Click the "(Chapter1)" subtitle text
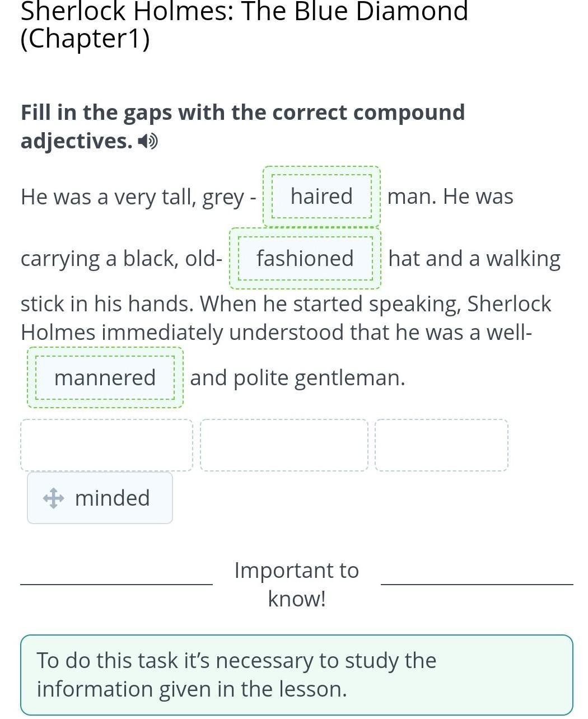This screenshot has height=719, width=588. (85, 39)
